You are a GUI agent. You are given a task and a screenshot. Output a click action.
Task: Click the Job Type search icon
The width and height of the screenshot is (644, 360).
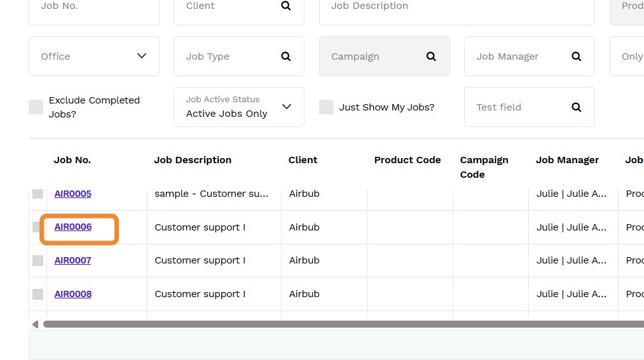pyautogui.click(x=286, y=56)
